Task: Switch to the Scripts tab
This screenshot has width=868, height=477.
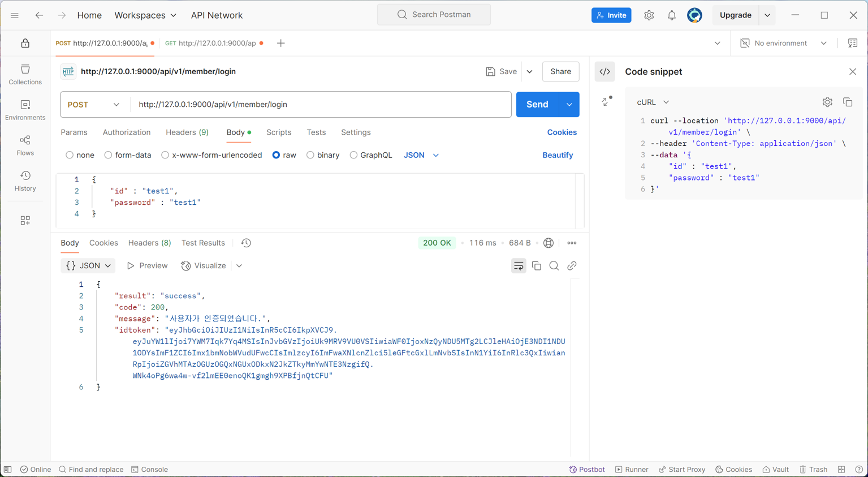Action: coord(279,132)
